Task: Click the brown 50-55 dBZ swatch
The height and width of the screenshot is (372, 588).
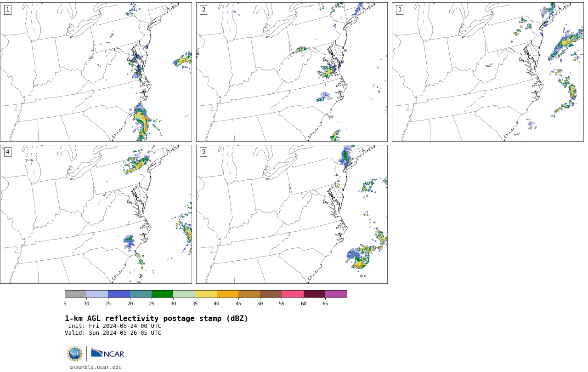Action: [271, 294]
